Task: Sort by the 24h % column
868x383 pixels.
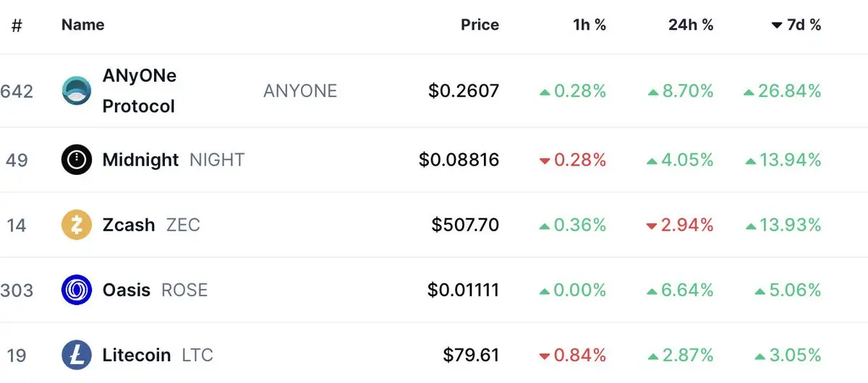Action: 691,25
